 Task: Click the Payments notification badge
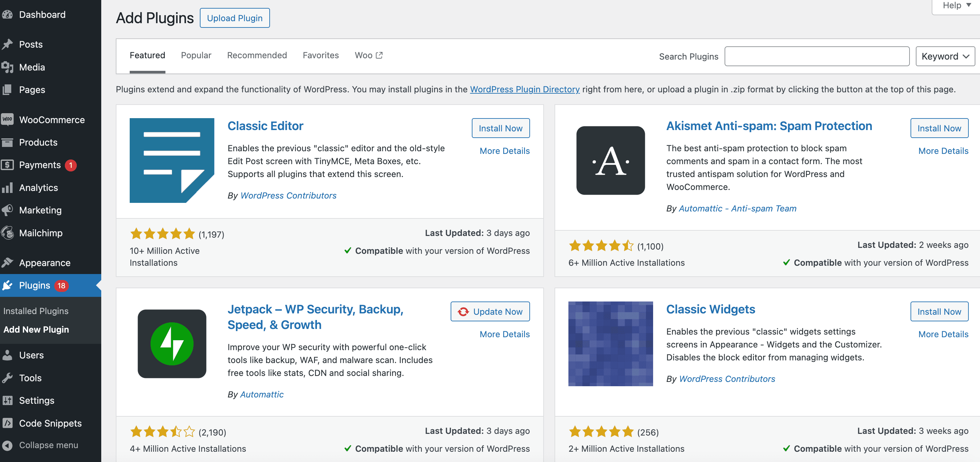click(x=71, y=165)
